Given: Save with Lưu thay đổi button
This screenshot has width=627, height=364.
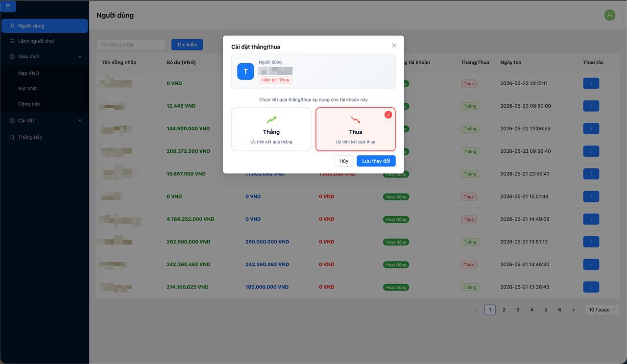Looking at the screenshot, I should [x=376, y=161].
